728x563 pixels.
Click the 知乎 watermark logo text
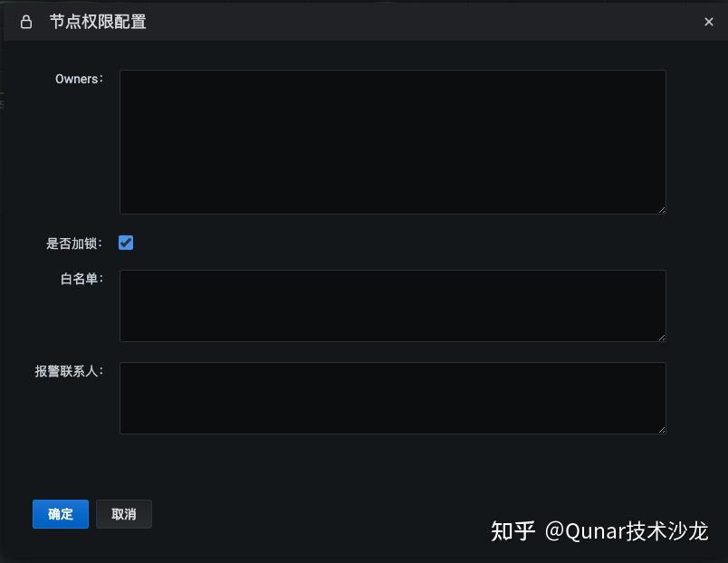512,531
